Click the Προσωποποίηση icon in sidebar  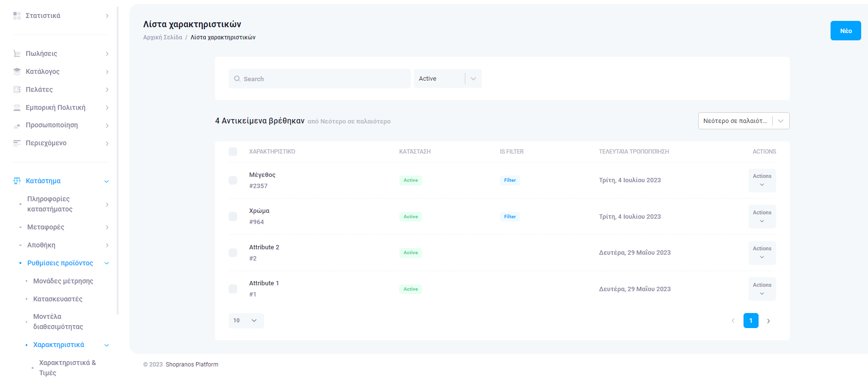tap(17, 125)
